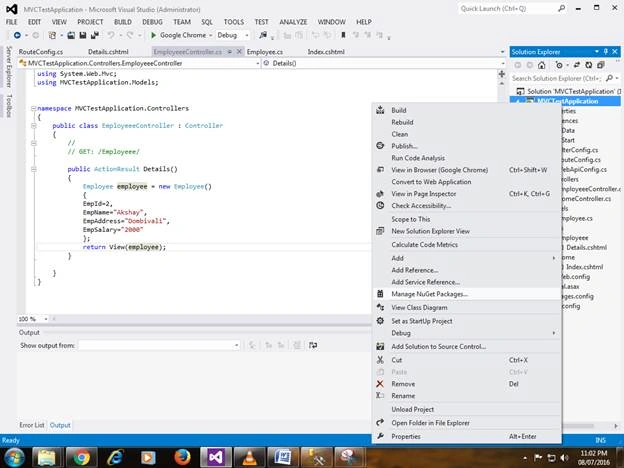The height and width of the screenshot is (468, 624).
Task: Click the Quick Launch search magnifier icon
Action: pyautogui.click(x=562, y=8)
